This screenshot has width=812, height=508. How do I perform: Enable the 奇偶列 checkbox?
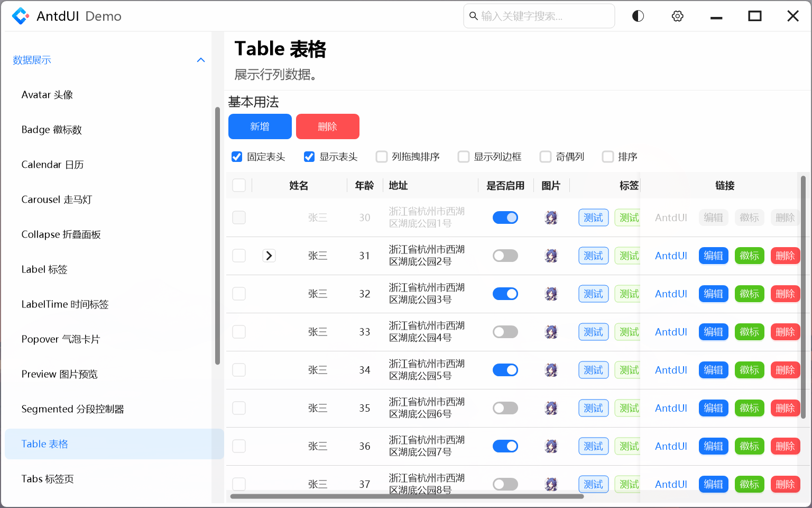[546, 157]
